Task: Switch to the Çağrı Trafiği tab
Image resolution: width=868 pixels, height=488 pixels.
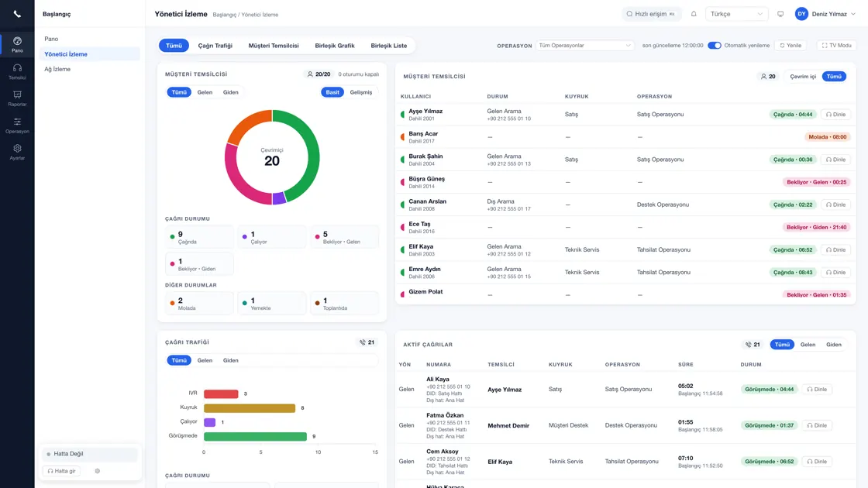Action: [215, 46]
